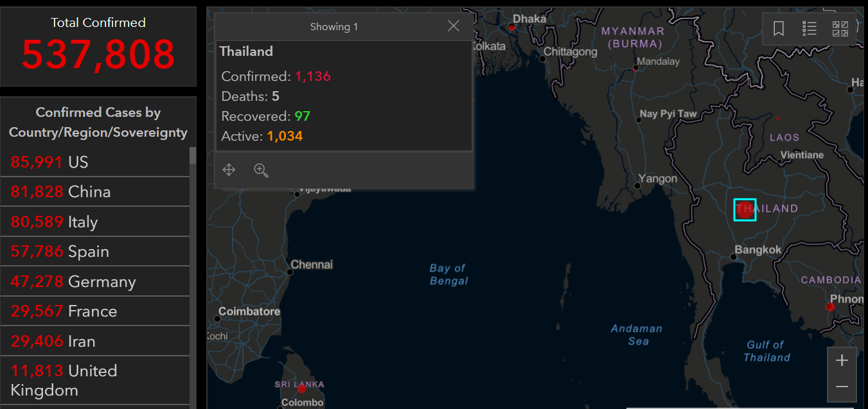Show the map legend list icon
This screenshot has width=868, height=409.
point(810,29)
